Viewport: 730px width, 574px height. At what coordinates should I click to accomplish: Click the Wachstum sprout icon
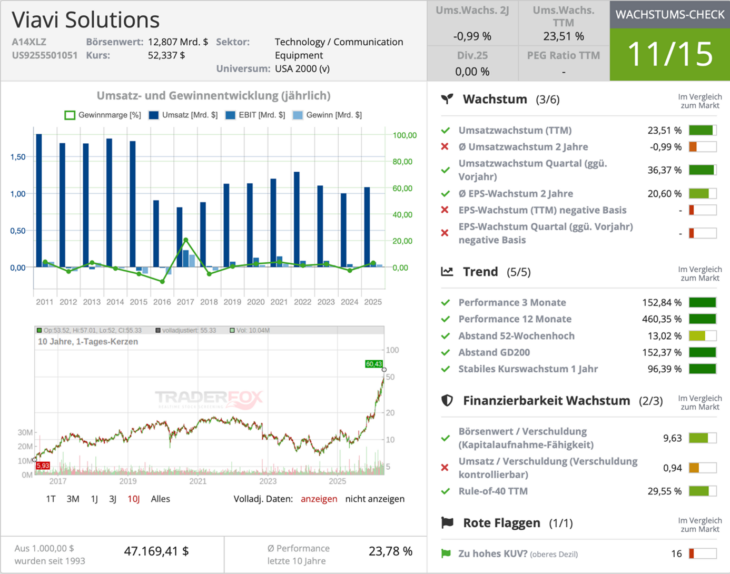(447, 99)
